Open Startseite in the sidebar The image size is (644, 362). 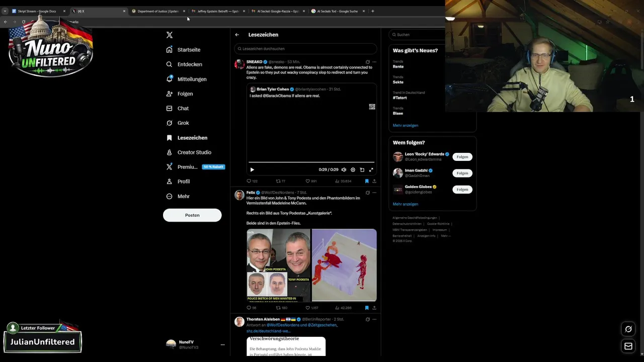click(184, 50)
